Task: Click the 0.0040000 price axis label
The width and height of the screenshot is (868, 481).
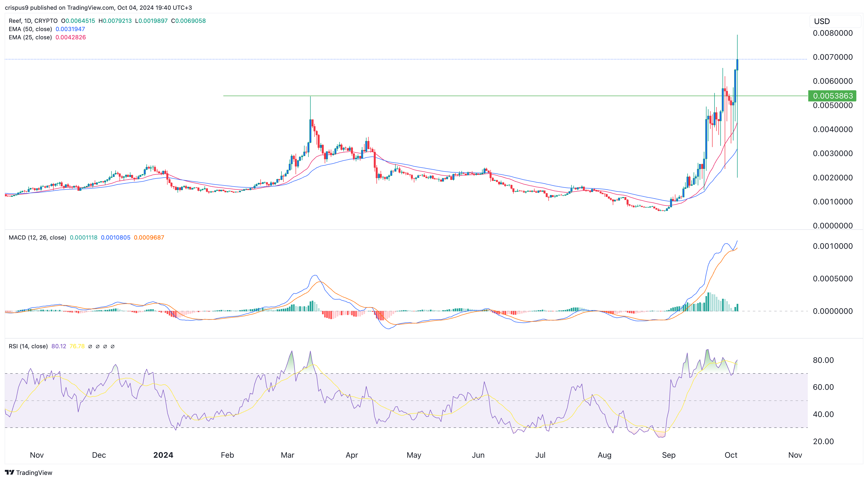Action: [833, 129]
